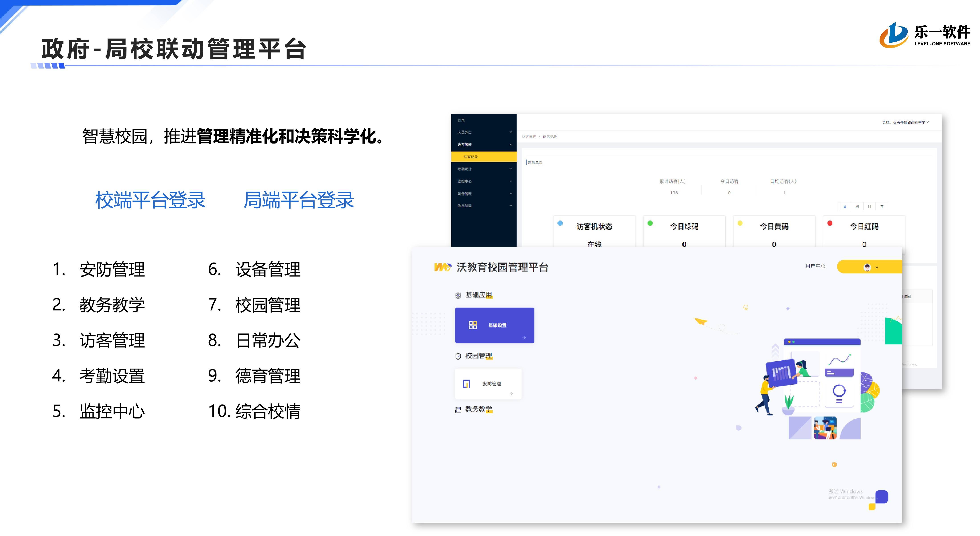Open the 安防管理 card
This screenshot has width=980, height=536.
pyautogui.click(x=488, y=384)
